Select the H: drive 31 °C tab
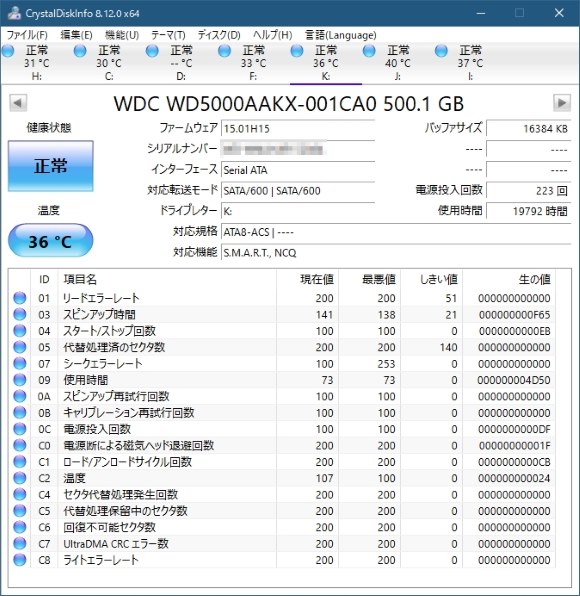Viewport: 580px width, 596px height. click(x=36, y=63)
